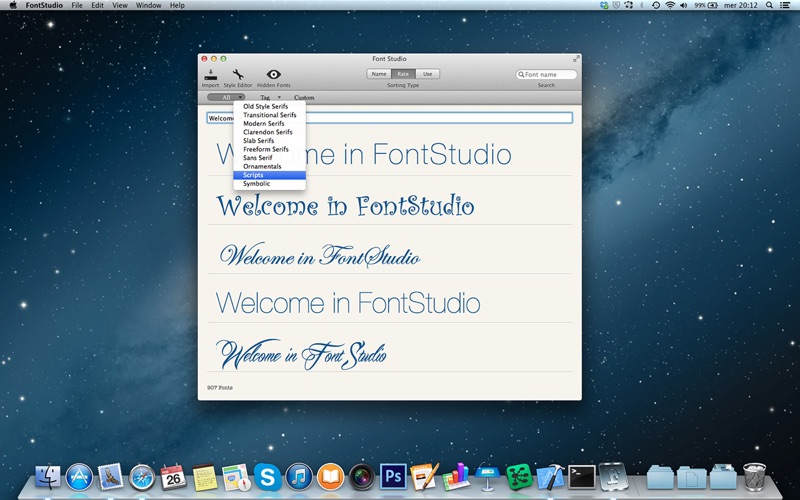800x500 pixels.
Task: Select the Custom filter
Action: 304,97
